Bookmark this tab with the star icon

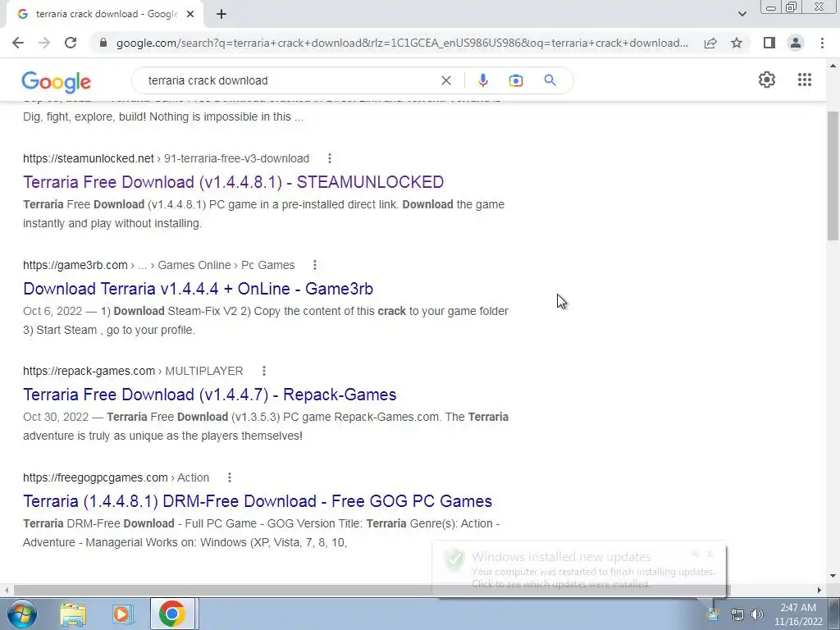click(x=737, y=43)
